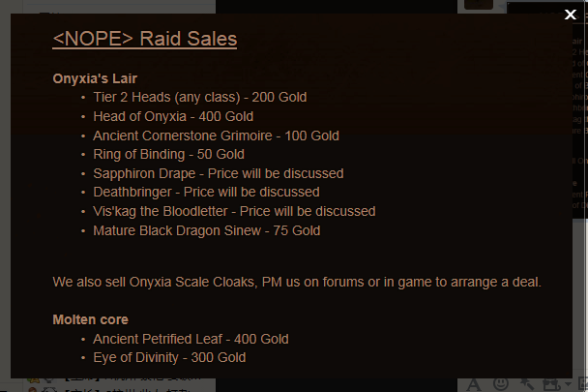Click the Ring of Binding - 50 Gold line
Image resolution: width=588 pixels, height=392 pixels.
[168, 155]
